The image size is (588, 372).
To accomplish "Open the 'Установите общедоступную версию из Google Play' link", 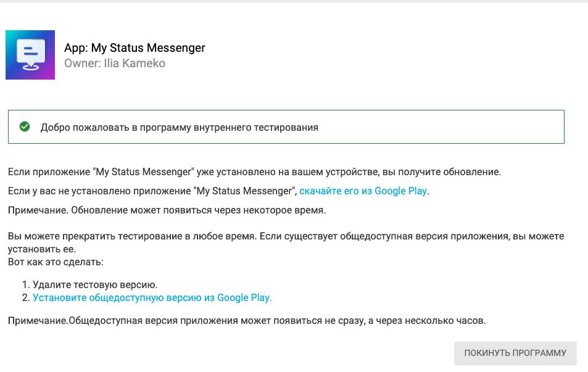I will (152, 298).
